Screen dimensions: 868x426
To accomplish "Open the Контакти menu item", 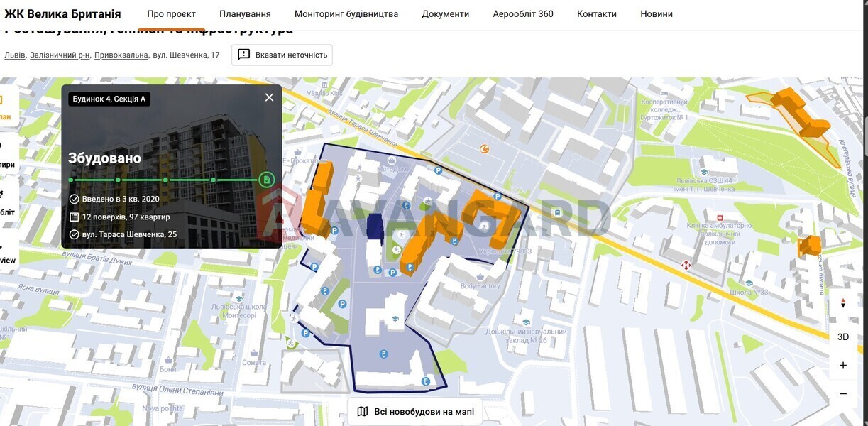I will click(x=596, y=14).
